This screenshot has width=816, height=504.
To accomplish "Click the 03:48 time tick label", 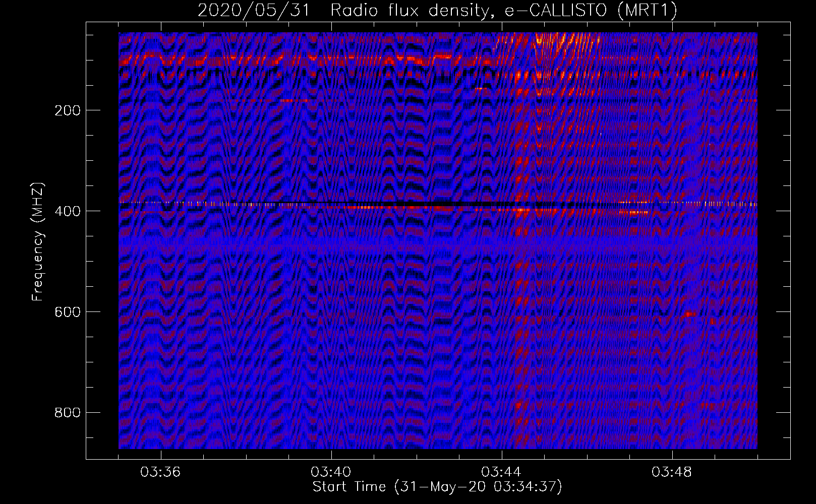I will [672, 472].
